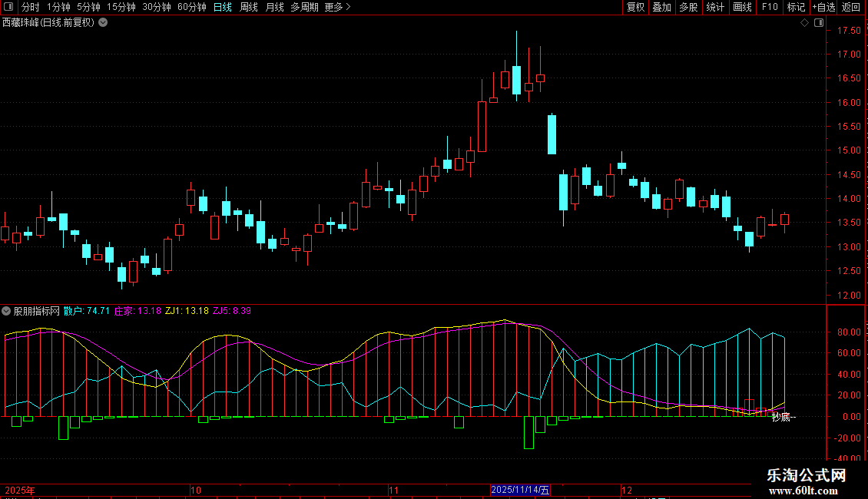Open 多周期 multi-period view
The width and height of the screenshot is (868, 499).
click(304, 7)
